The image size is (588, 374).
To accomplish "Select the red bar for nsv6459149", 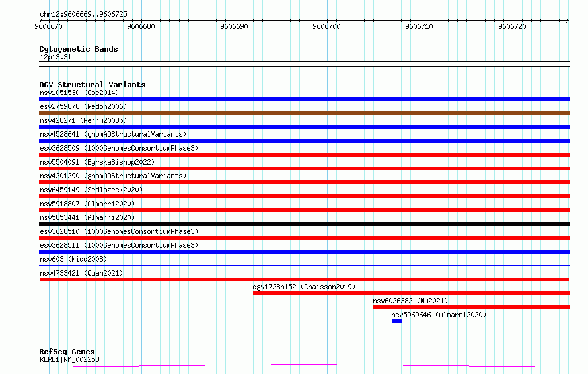I will 304,196.
